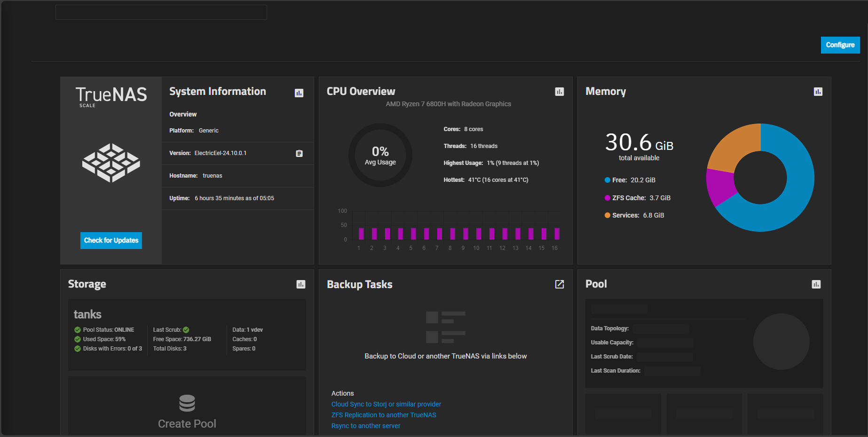Open System Information reports icon
The width and height of the screenshot is (868, 437).
click(x=299, y=93)
